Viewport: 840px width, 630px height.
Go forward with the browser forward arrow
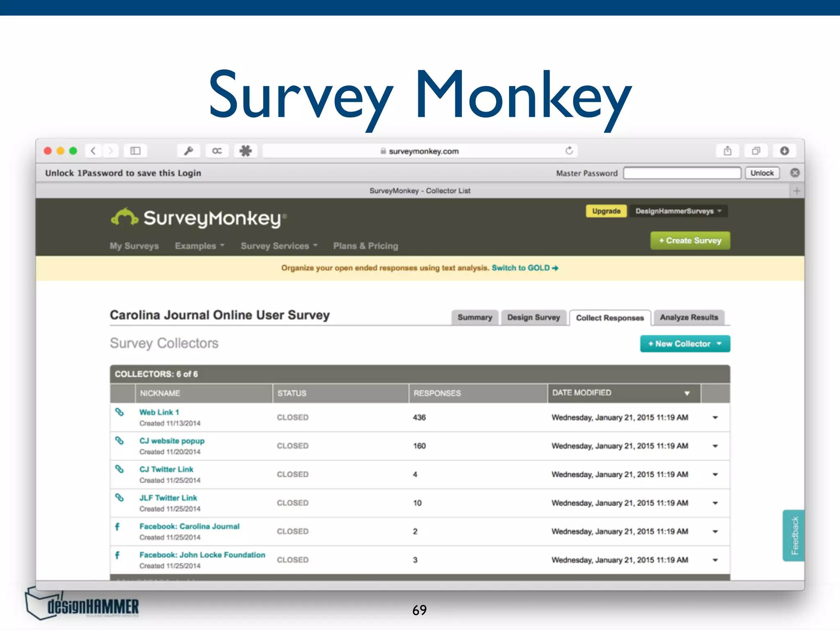click(x=110, y=151)
